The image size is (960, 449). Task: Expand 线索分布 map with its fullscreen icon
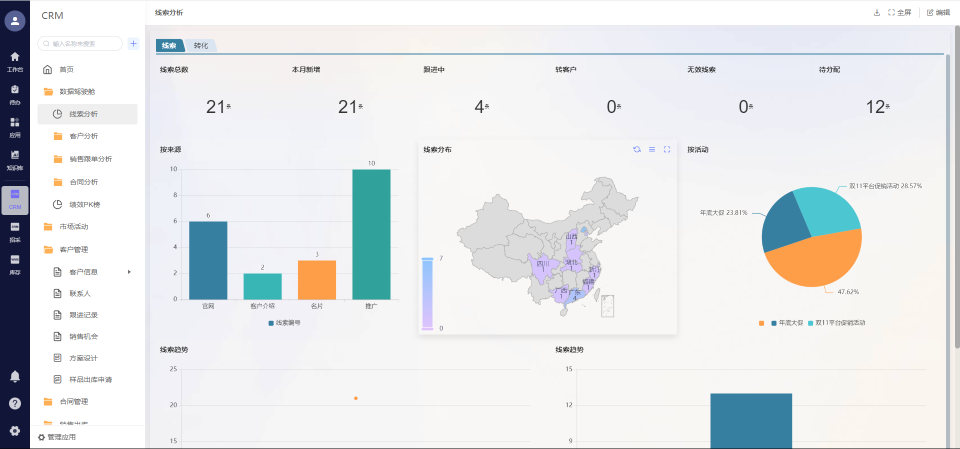tap(667, 149)
